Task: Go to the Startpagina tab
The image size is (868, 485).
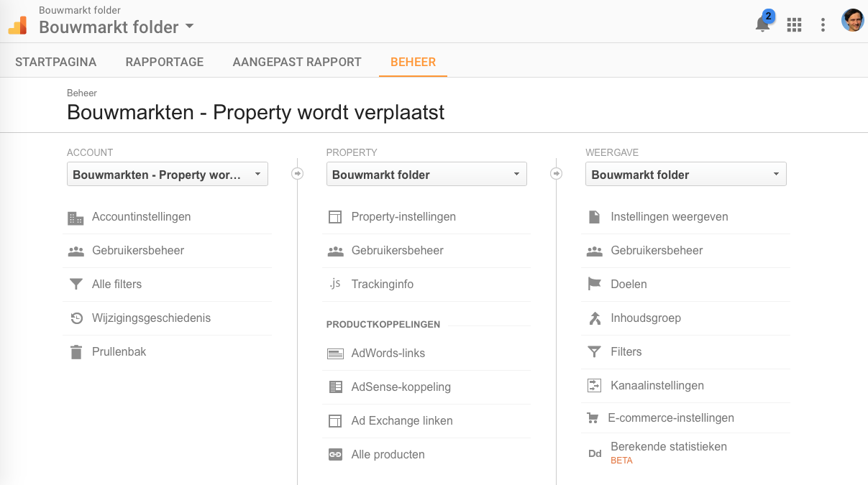Action: tap(56, 62)
